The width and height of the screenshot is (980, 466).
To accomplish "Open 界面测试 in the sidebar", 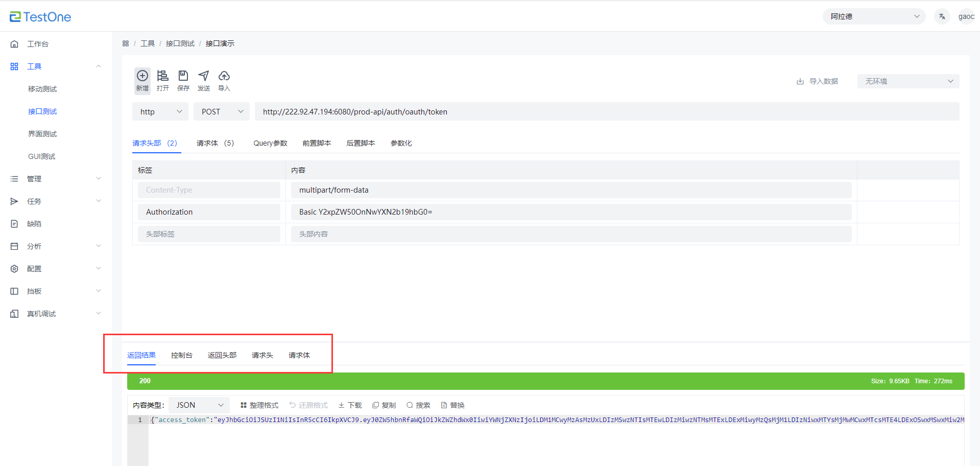I will [42, 134].
